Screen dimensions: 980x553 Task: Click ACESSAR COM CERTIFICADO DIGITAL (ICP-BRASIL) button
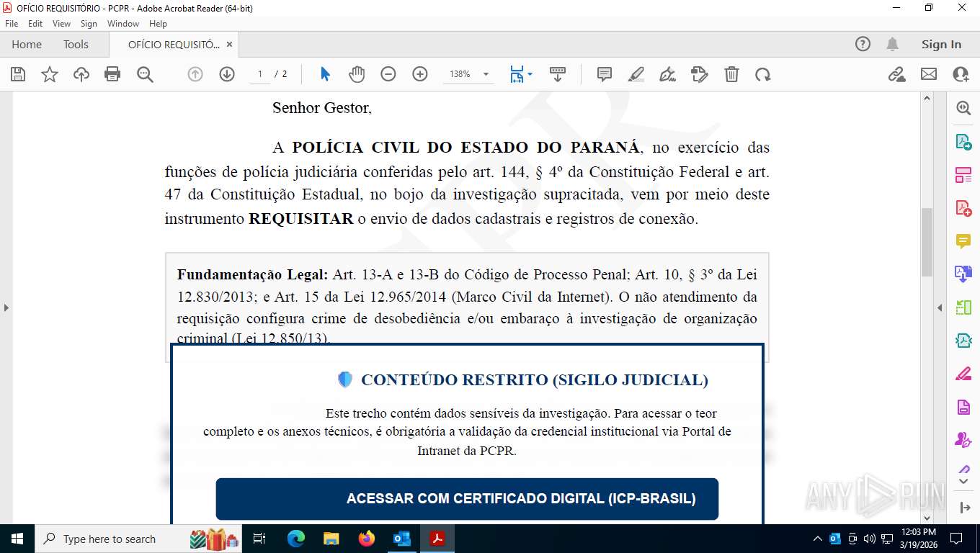[467, 499]
